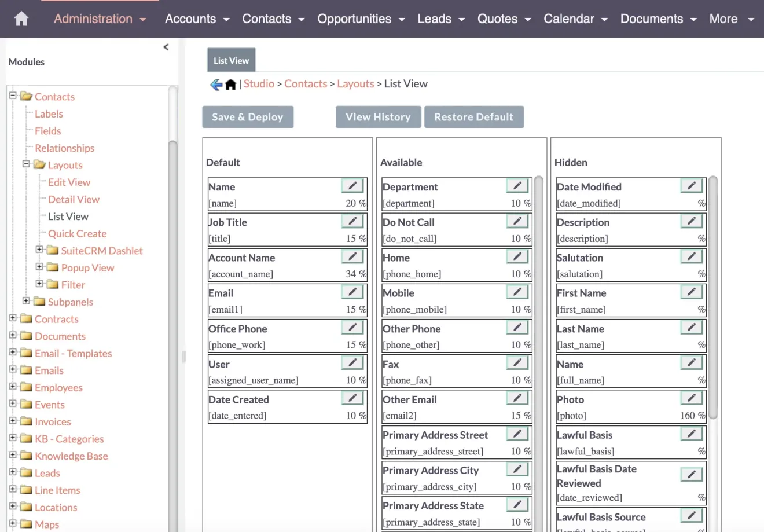Expand the Contracts folder in the sidebar
Viewport: 764px width, 532px height.
coord(13,319)
